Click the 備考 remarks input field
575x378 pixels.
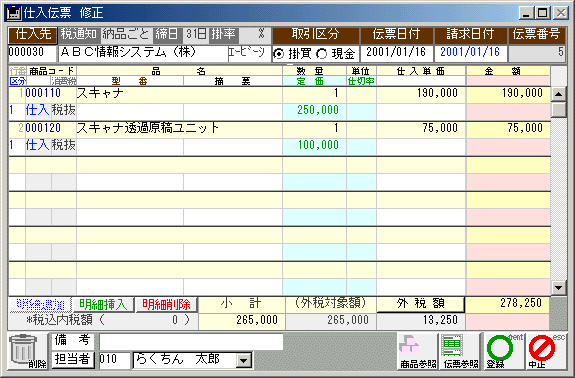(x=191, y=342)
